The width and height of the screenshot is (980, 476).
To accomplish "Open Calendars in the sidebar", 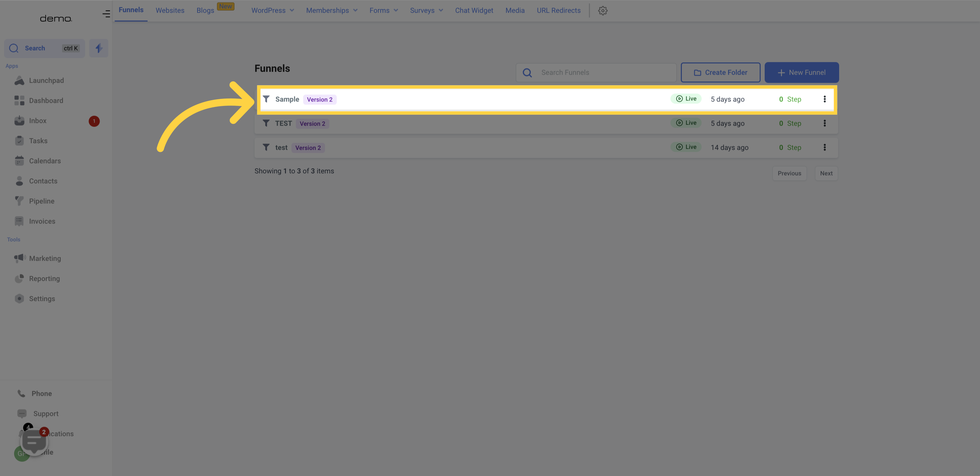I will (45, 161).
